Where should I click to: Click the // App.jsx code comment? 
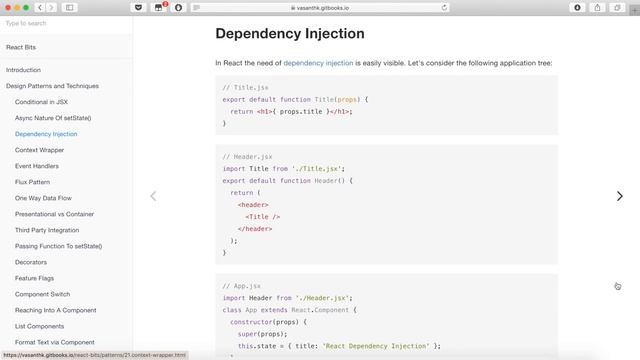242,286
